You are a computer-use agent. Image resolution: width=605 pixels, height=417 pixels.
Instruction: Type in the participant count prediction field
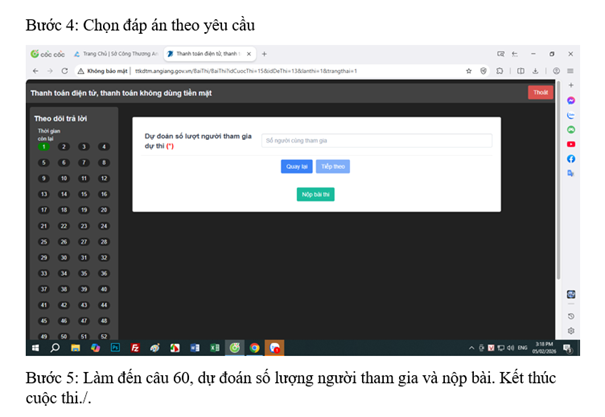376,141
